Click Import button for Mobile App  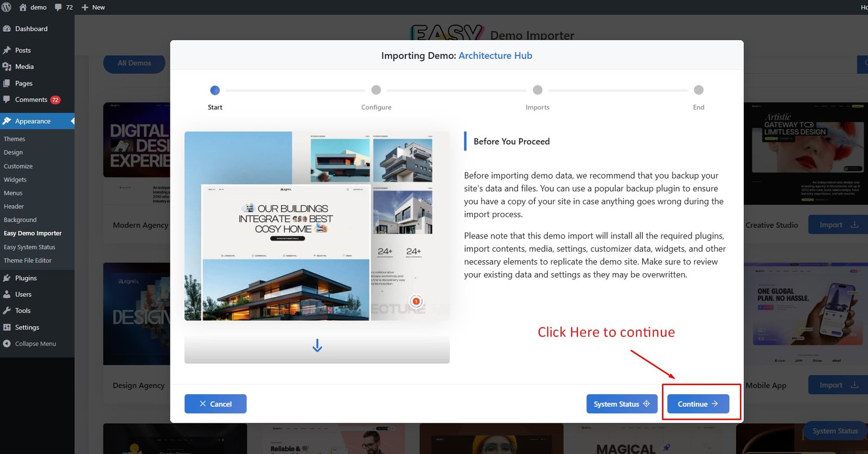[838, 385]
